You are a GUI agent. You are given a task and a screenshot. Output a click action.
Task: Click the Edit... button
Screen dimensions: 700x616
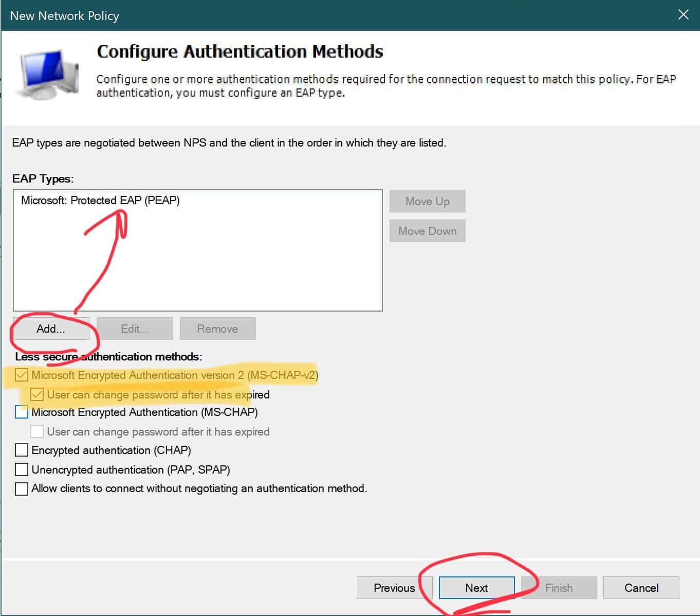[x=134, y=329]
